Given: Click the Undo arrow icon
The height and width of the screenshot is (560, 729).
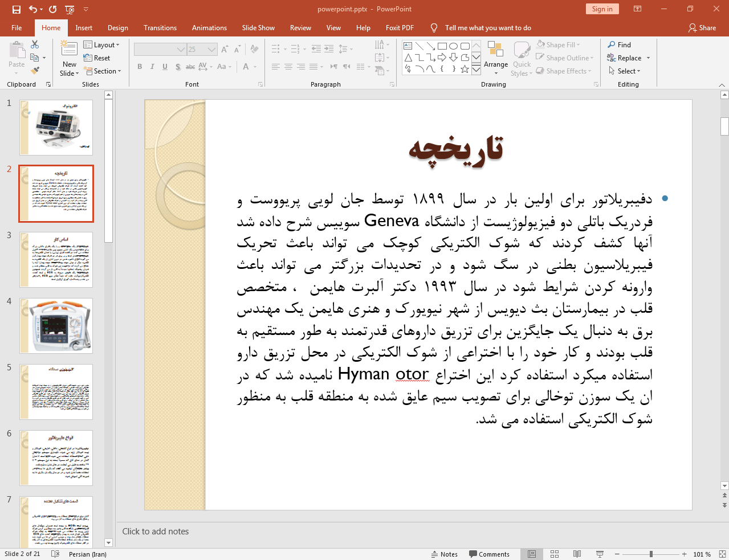Looking at the screenshot, I should coord(34,9).
